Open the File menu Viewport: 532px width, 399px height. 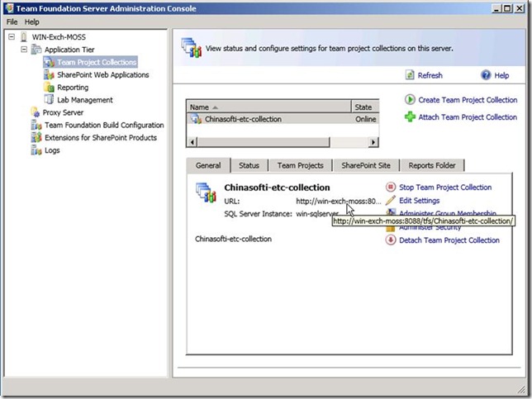[12, 22]
